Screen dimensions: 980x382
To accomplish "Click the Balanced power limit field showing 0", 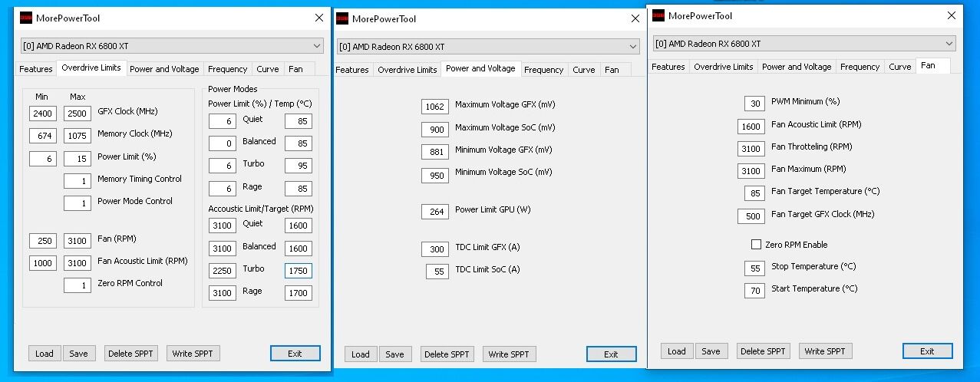I will [223, 143].
